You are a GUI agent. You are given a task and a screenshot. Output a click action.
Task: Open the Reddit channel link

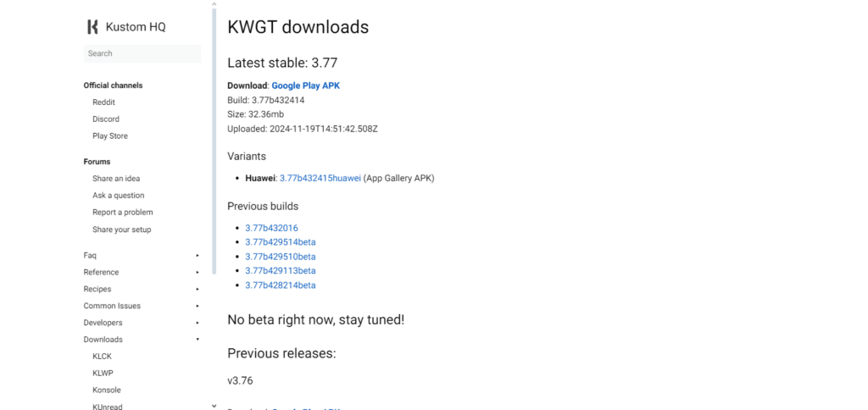103,102
